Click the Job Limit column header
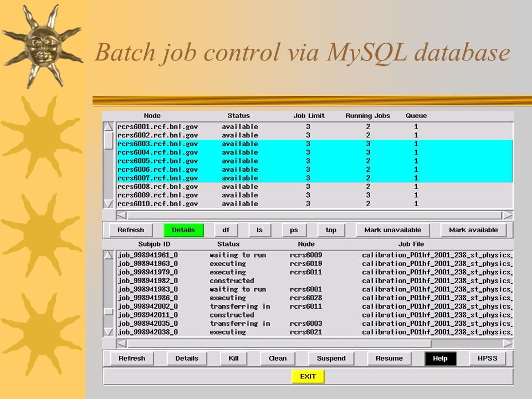532x399 pixels. pyautogui.click(x=309, y=116)
